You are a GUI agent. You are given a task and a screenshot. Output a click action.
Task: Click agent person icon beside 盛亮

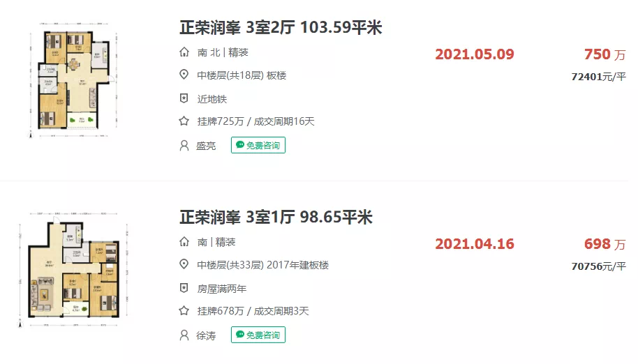coord(184,145)
